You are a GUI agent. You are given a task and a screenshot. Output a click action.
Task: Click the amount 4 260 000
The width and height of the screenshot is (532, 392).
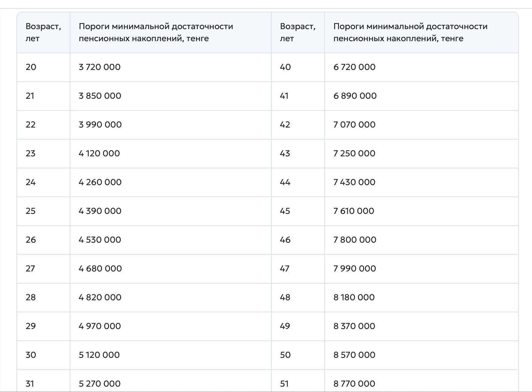[x=100, y=182]
